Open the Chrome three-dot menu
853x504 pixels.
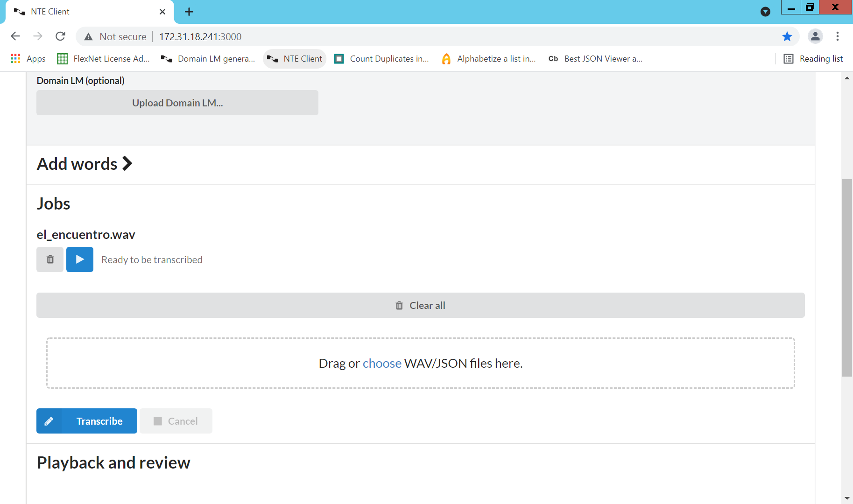coord(837,36)
